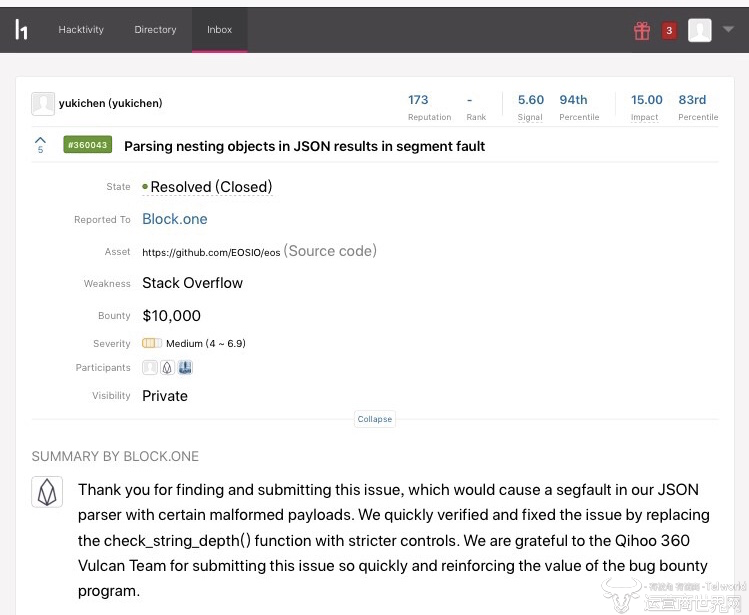Click the (Source code) asset type label

330,251
